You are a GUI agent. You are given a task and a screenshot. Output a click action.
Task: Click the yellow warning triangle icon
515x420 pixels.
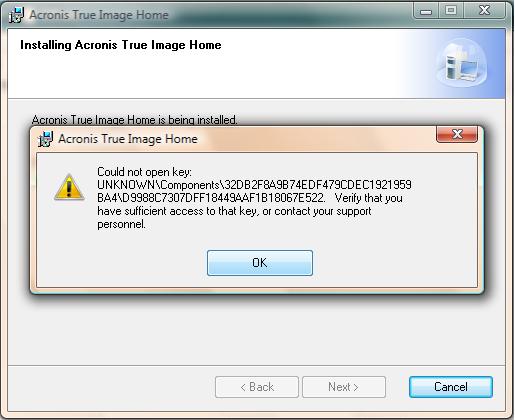point(69,187)
